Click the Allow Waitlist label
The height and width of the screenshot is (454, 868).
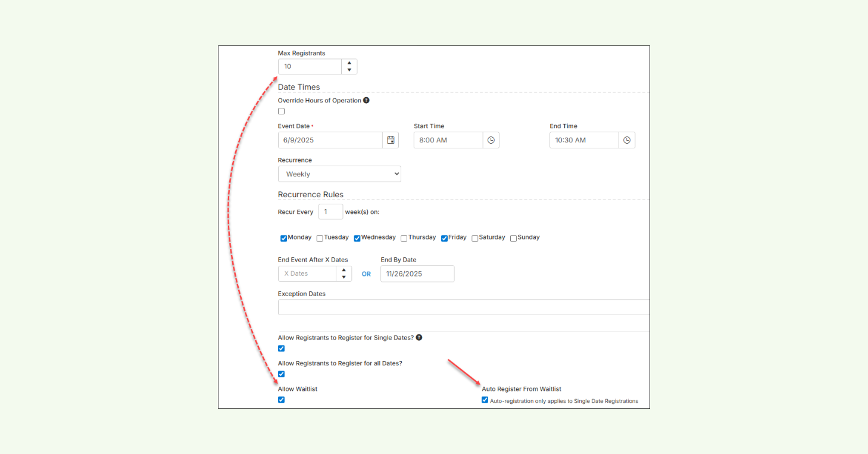[298, 388]
